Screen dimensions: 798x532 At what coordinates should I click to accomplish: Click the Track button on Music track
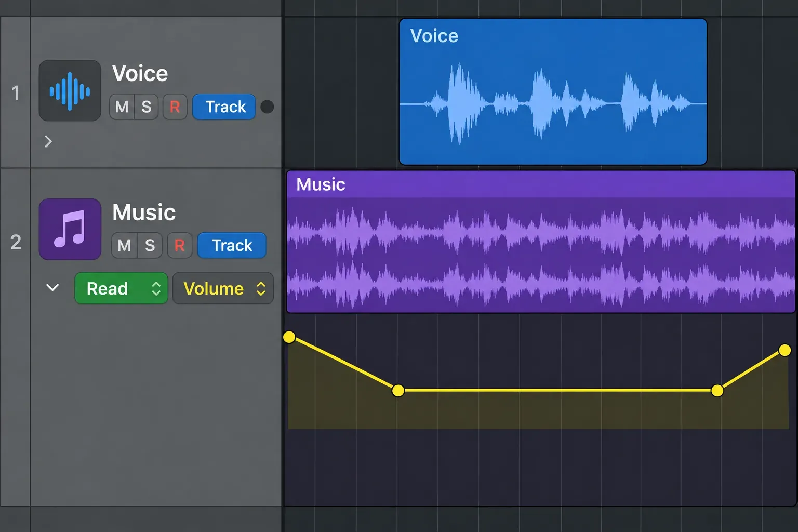pos(232,245)
